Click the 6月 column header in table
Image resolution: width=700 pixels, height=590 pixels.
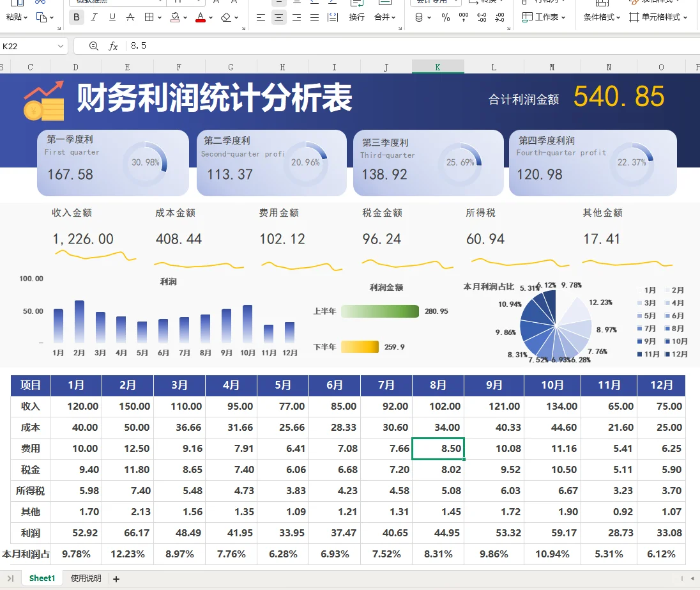[335, 385]
